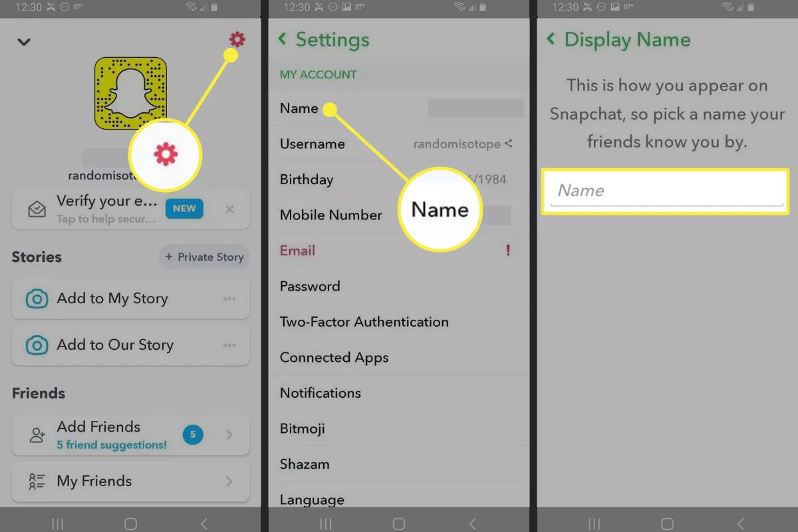Open the Name setting
The height and width of the screenshot is (532, 798).
400,108
